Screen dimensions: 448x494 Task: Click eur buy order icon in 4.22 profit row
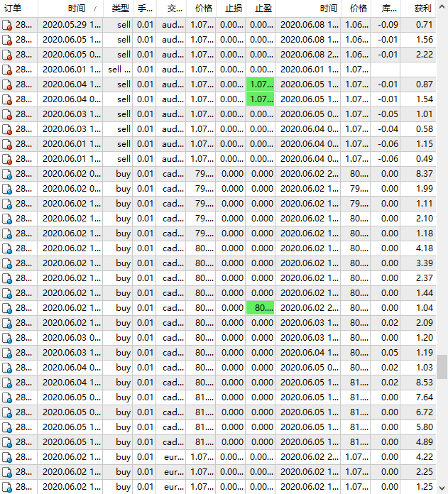7,458
